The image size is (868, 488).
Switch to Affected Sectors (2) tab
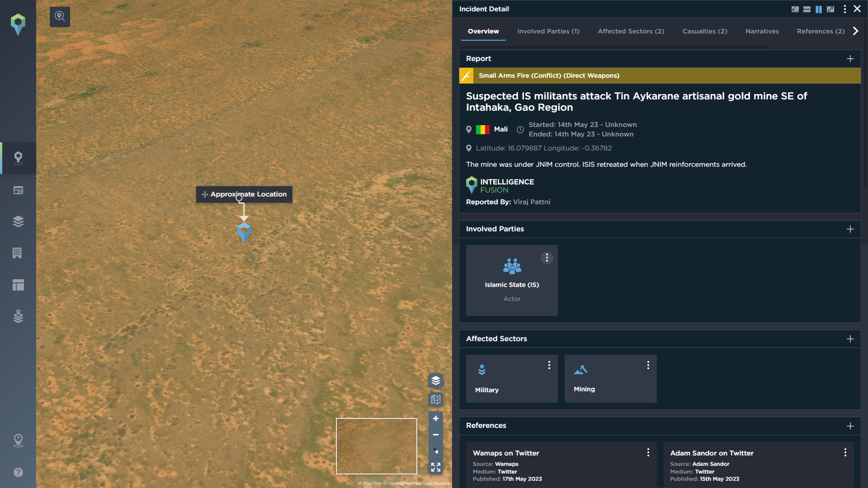coord(631,31)
